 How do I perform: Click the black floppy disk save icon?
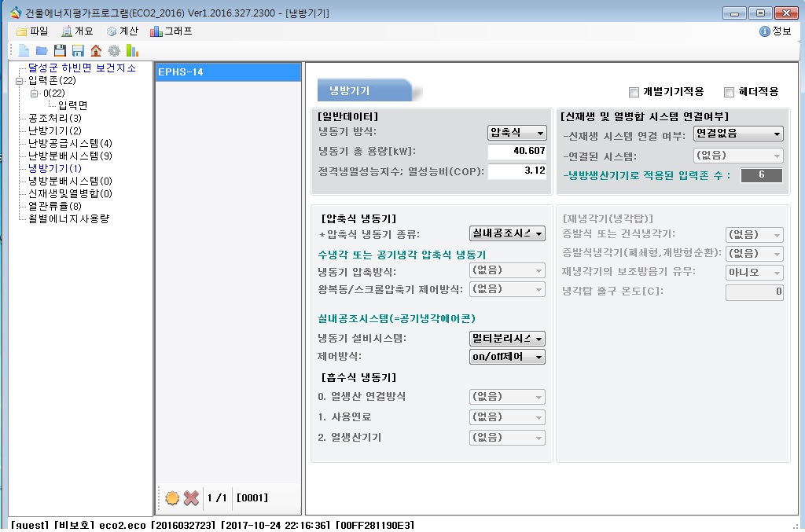click(x=60, y=50)
